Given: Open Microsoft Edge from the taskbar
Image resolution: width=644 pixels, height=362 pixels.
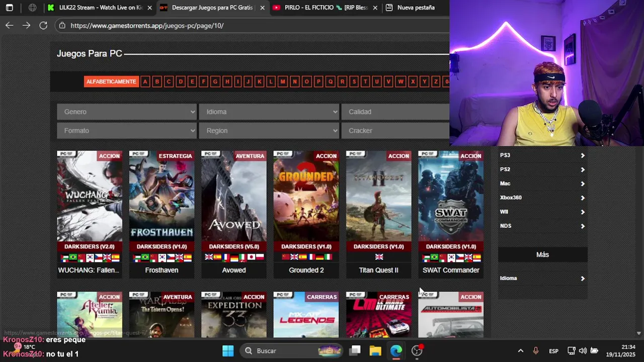Looking at the screenshot, I should point(396,350).
